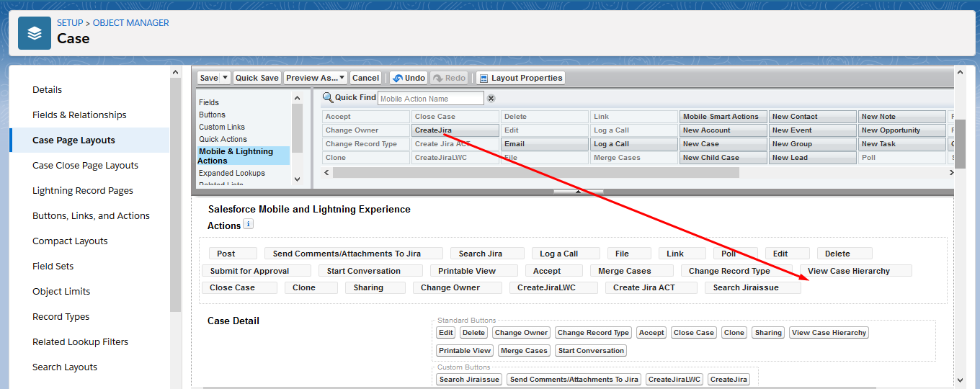The image size is (980, 389).
Task: Select Mobile Smart Actions palette item
Action: pos(723,117)
